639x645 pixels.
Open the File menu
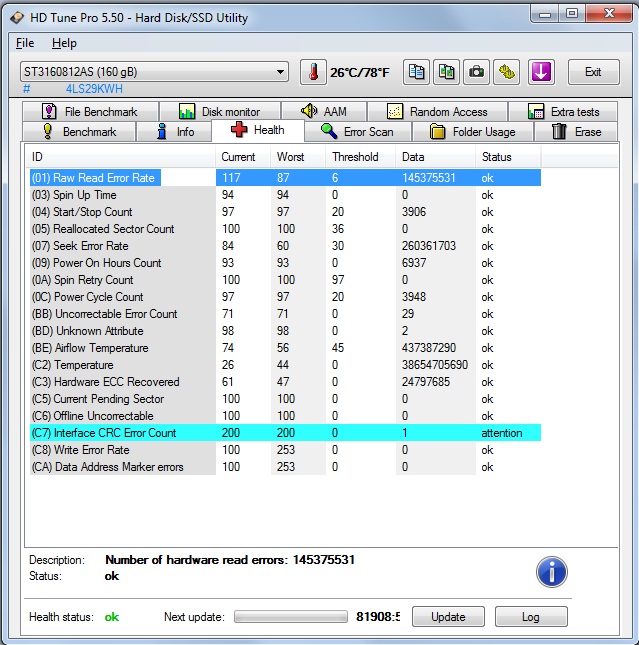pos(25,43)
